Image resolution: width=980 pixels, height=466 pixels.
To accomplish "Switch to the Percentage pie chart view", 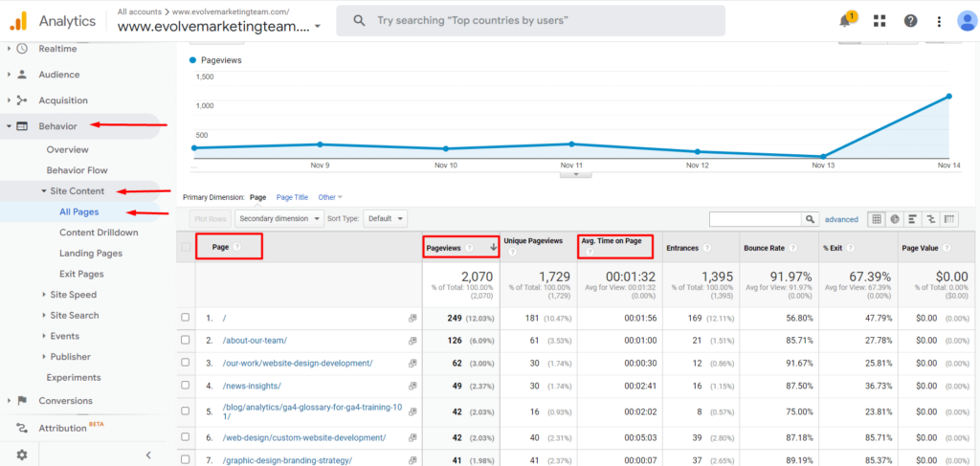I will (x=895, y=219).
